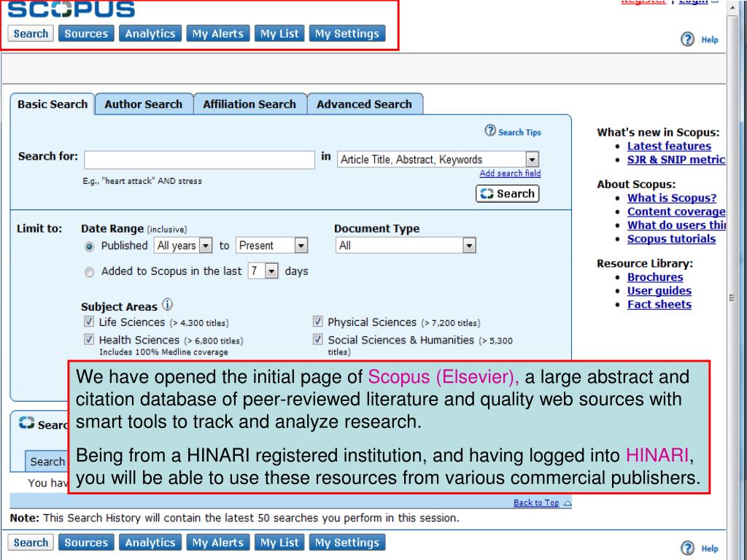Open My Settings in top navigation bar
The image size is (747, 560).
coord(347,34)
